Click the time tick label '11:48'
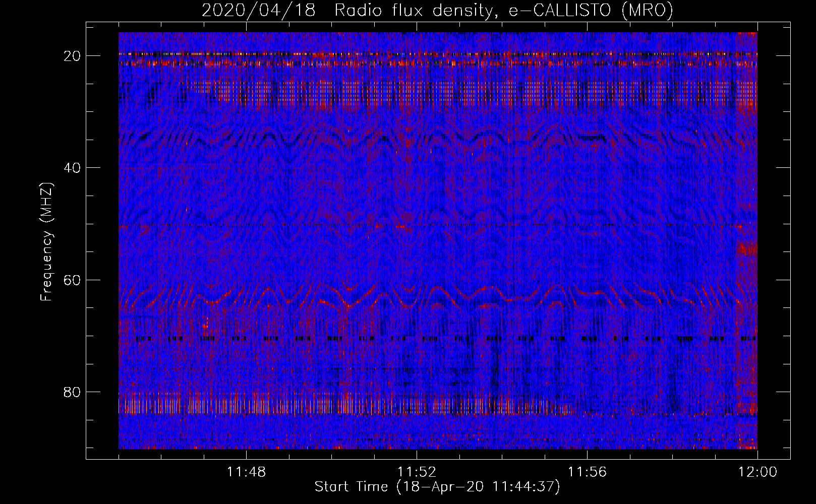816x504 pixels. click(246, 472)
